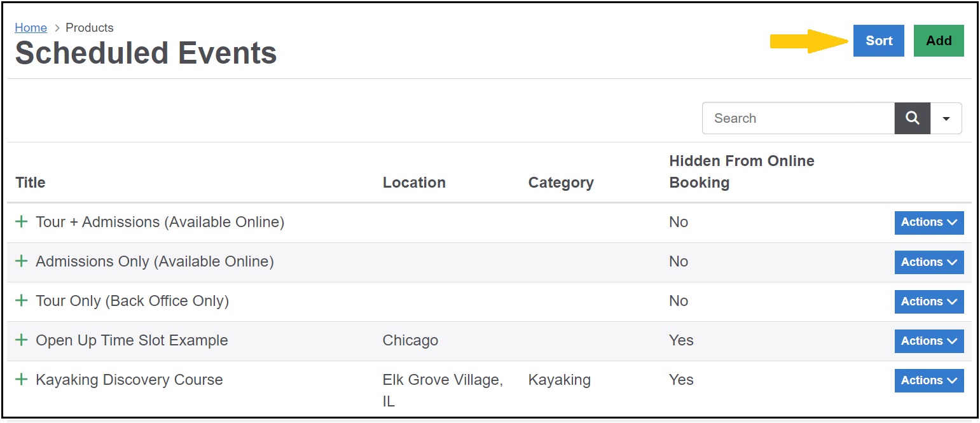The width and height of the screenshot is (980, 423).
Task: Click the blue Sort button
Action: tap(879, 41)
